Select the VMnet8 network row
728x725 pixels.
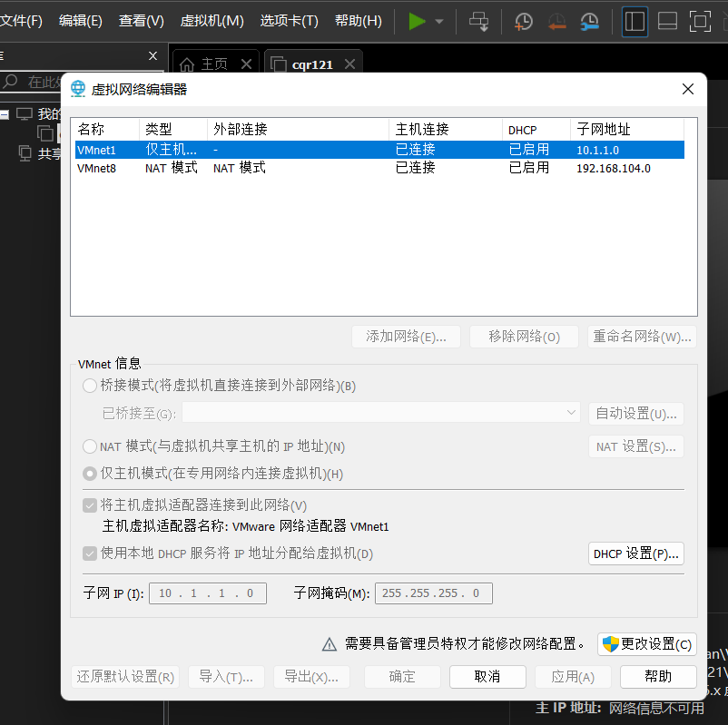coord(379,168)
